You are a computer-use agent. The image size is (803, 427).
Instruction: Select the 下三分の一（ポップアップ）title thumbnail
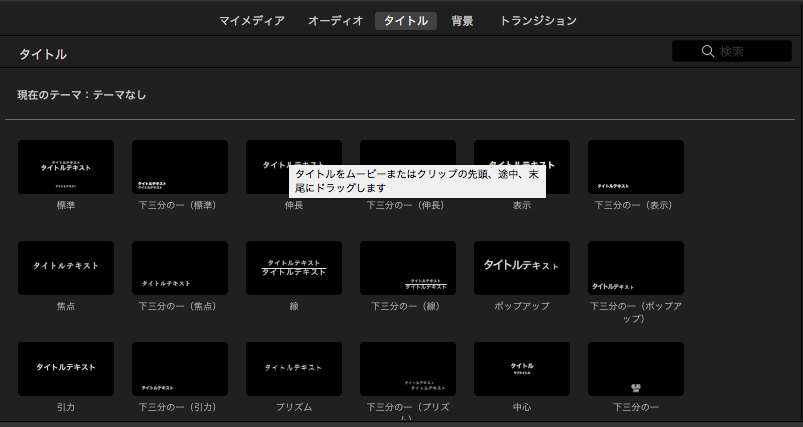(x=636, y=268)
